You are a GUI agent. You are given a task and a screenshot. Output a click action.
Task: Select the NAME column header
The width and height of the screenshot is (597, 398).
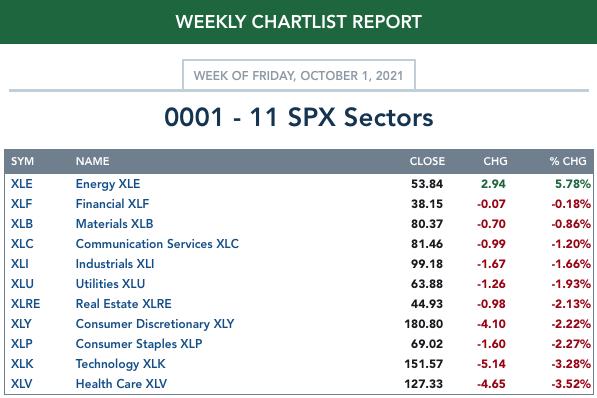93,161
